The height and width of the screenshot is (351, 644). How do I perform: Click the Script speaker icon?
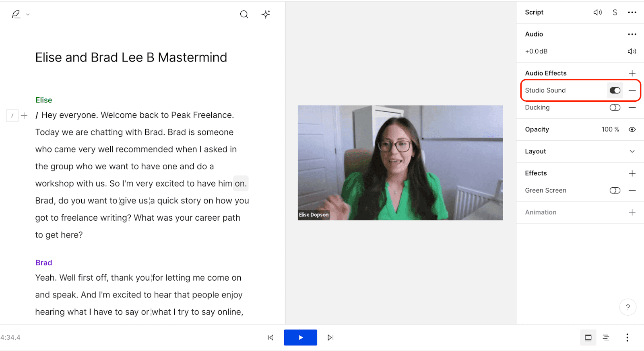pos(598,12)
